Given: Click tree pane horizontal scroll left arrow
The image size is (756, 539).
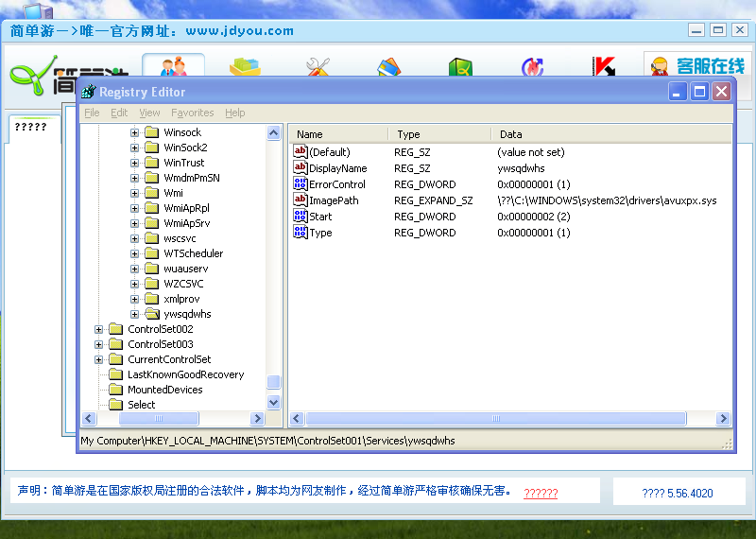Looking at the screenshot, I should tap(89, 418).
